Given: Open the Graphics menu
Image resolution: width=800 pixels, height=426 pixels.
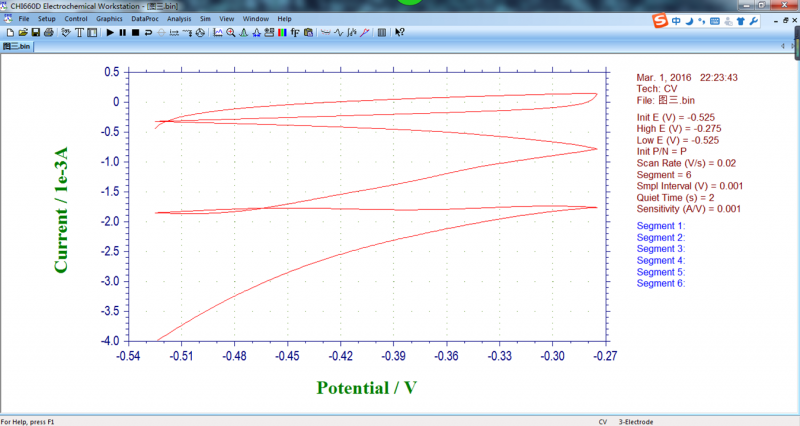Looking at the screenshot, I should (109, 19).
